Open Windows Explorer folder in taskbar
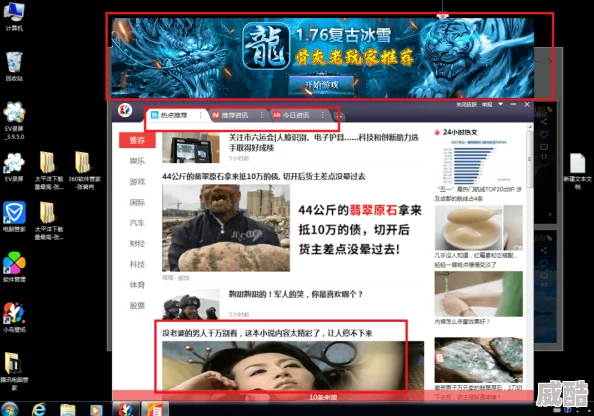This screenshot has height=416, width=594. point(67,410)
